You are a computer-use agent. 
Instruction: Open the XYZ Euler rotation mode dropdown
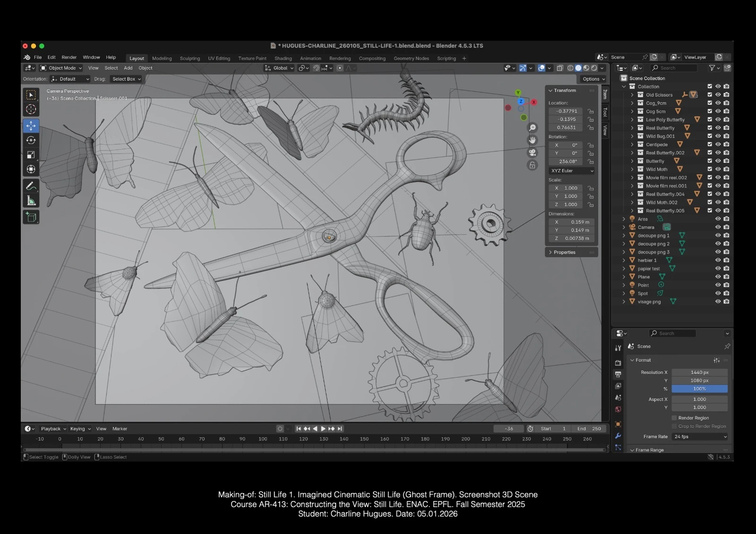coord(572,171)
